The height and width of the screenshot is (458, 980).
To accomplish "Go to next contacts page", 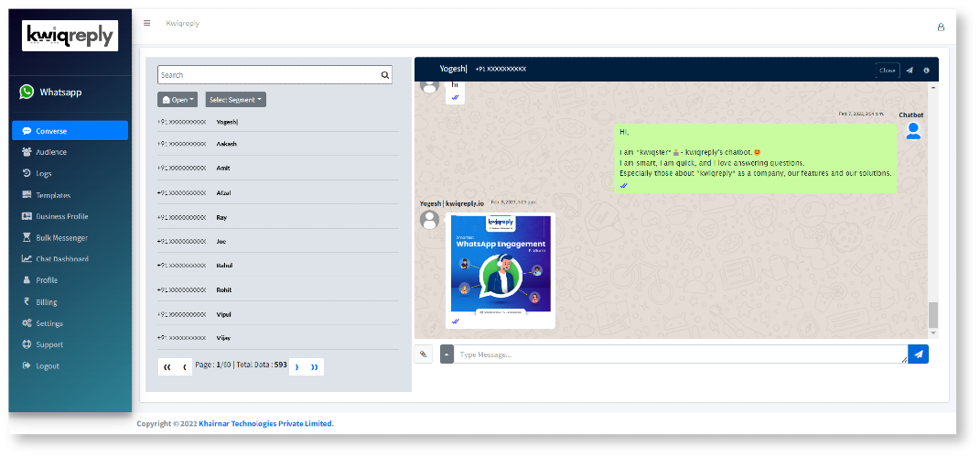I will (296, 367).
